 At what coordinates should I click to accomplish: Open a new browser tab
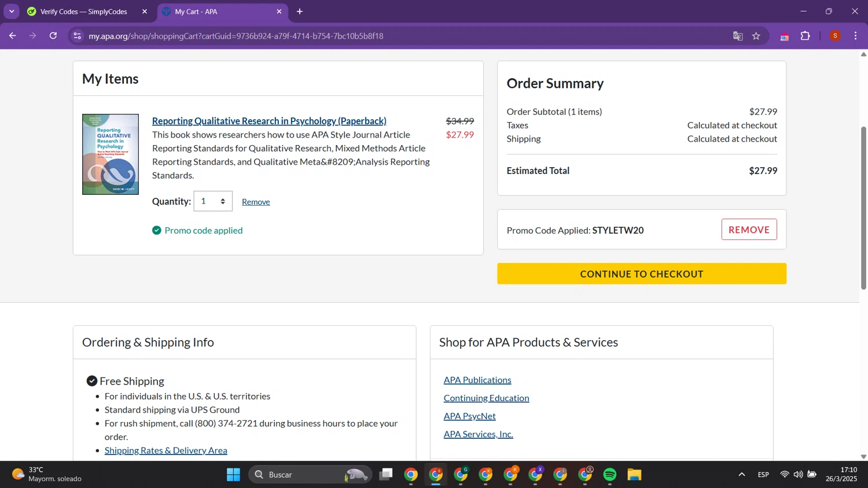(300, 12)
